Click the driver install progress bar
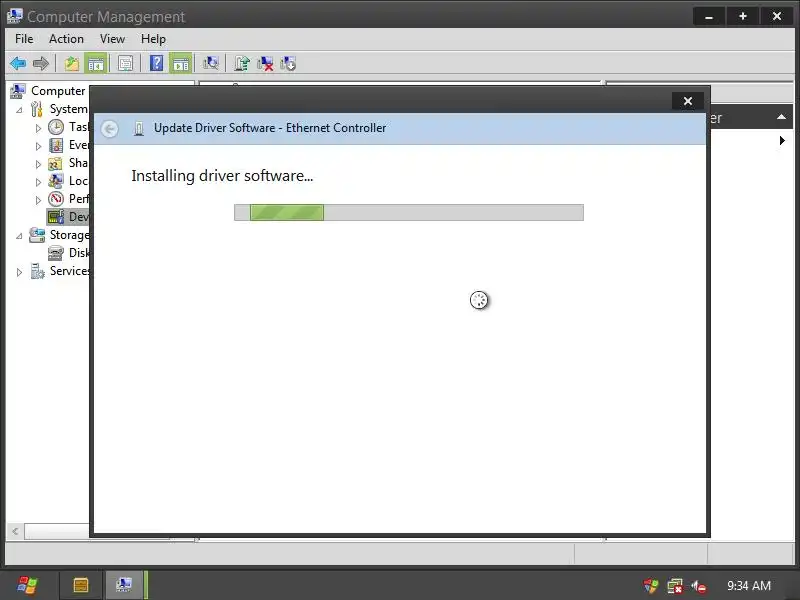This screenshot has height=600, width=800. pyautogui.click(x=409, y=212)
